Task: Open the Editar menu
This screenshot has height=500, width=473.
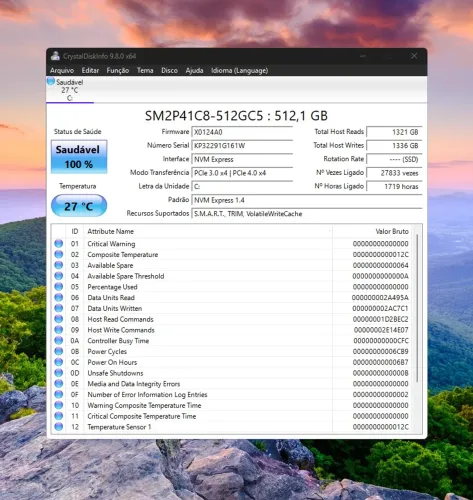Action: click(90, 70)
